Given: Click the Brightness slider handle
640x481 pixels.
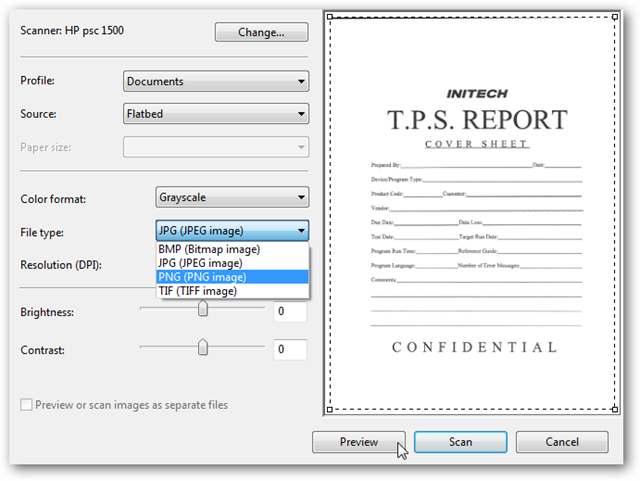Looking at the screenshot, I should pyautogui.click(x=203, y=309).
